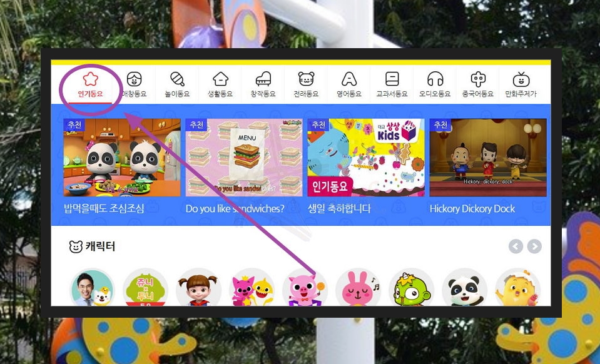Go to 교과서동요 book tab

392,85
